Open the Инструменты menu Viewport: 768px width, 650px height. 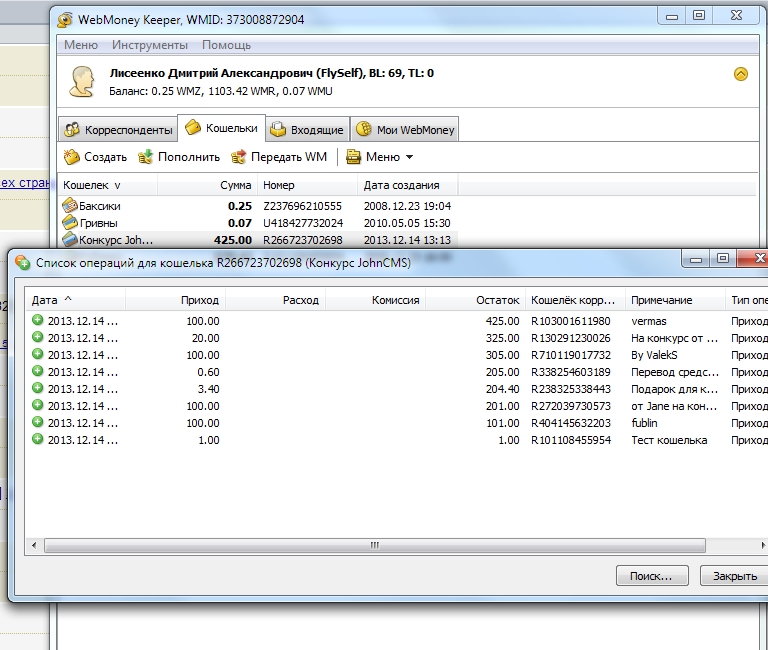[x=149, y=45]
